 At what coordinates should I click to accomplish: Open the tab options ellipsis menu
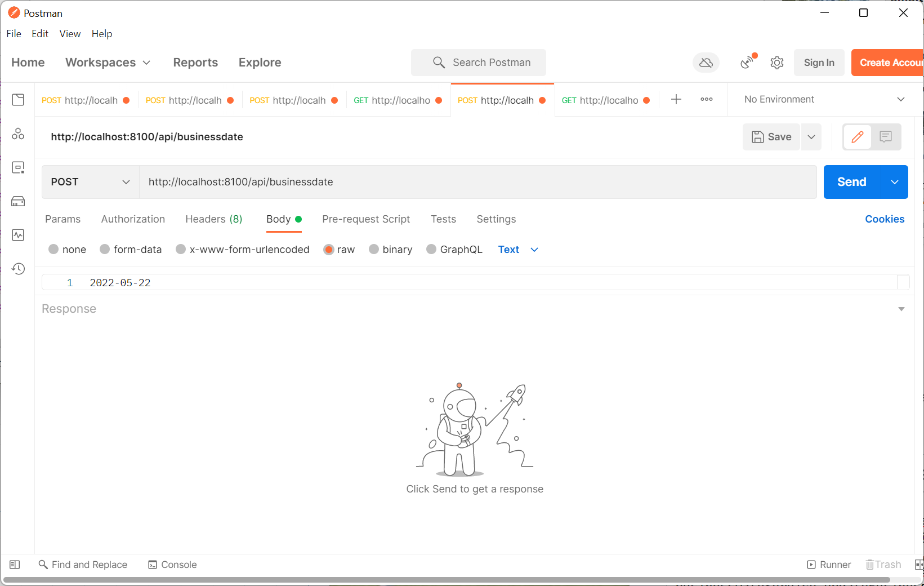click(x=707, y=100)
